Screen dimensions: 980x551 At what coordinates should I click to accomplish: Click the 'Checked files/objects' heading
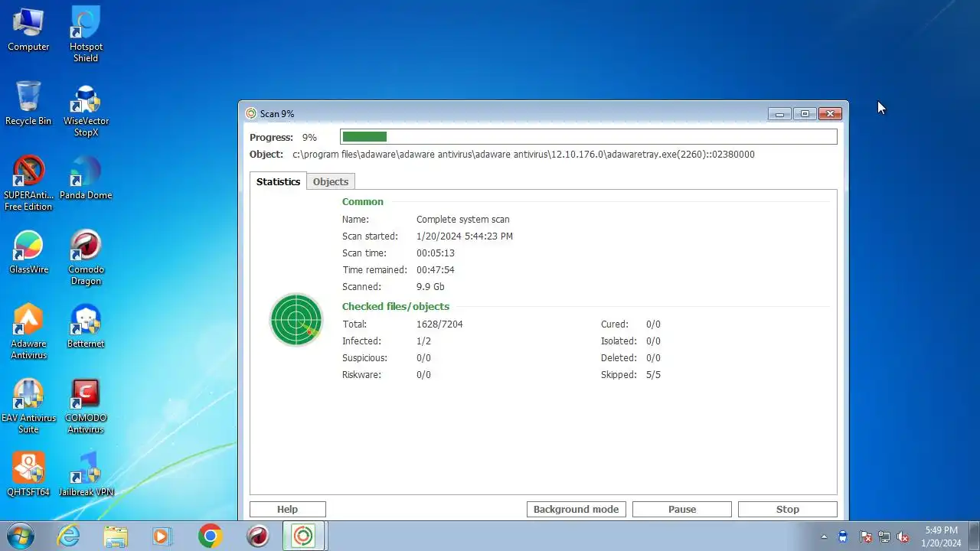(396, 307)
